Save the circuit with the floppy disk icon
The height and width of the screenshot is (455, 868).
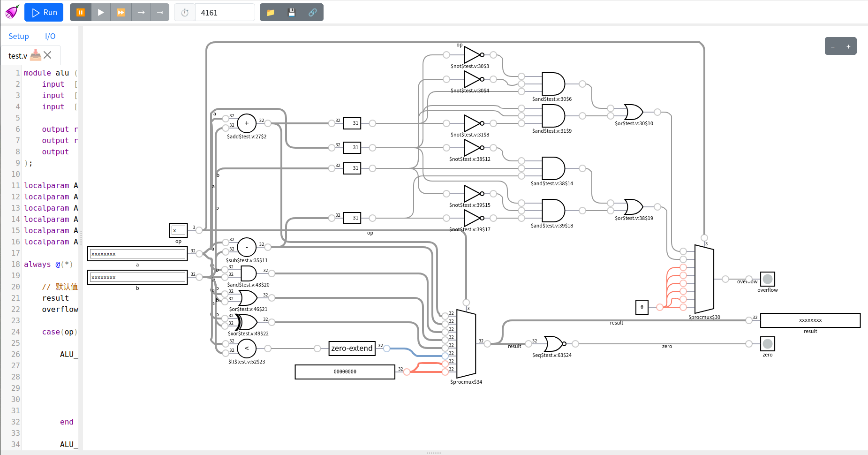292,13
